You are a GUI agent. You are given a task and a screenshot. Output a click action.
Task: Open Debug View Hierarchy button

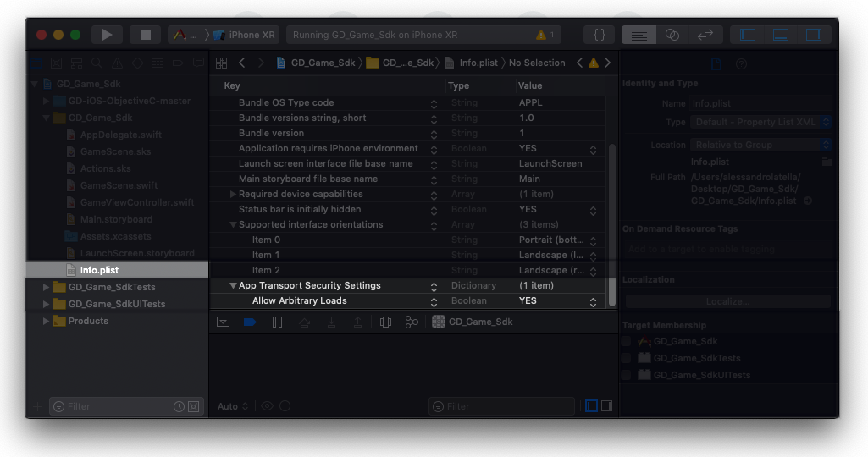click(x=386, y=322)
